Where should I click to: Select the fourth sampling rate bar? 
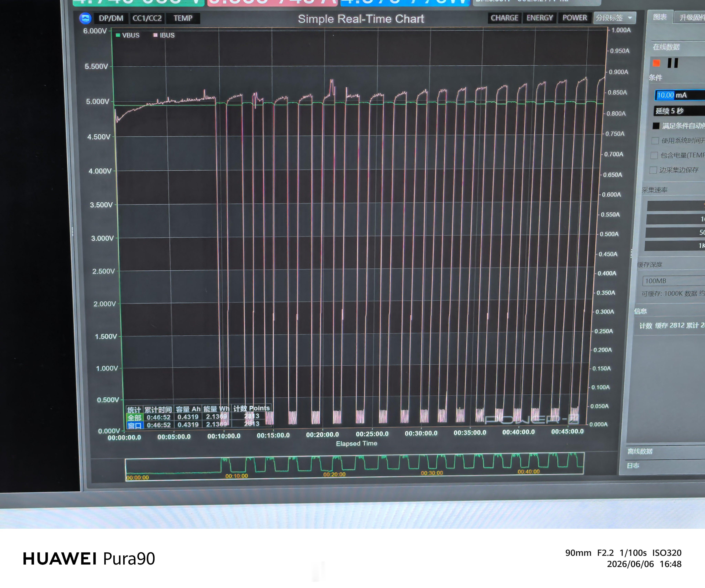(675, 245)
